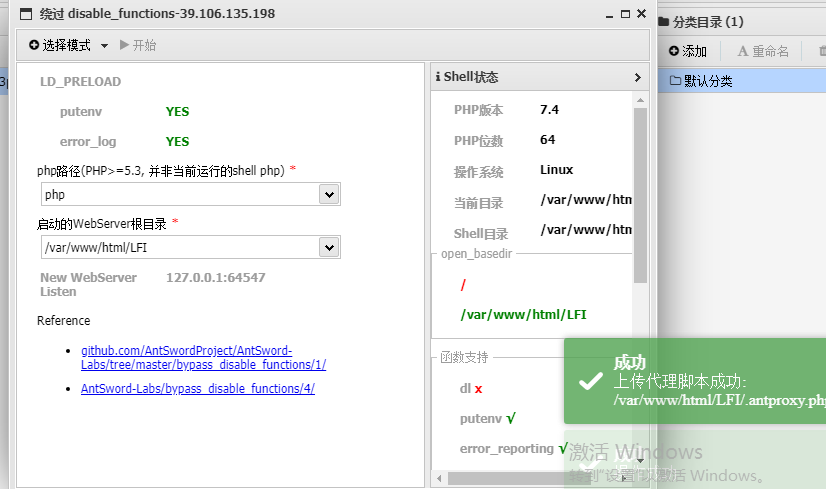The width and height of the screenshot is (826, 489).
Task: Close the disable_functions bypass window
Action: 640,14
